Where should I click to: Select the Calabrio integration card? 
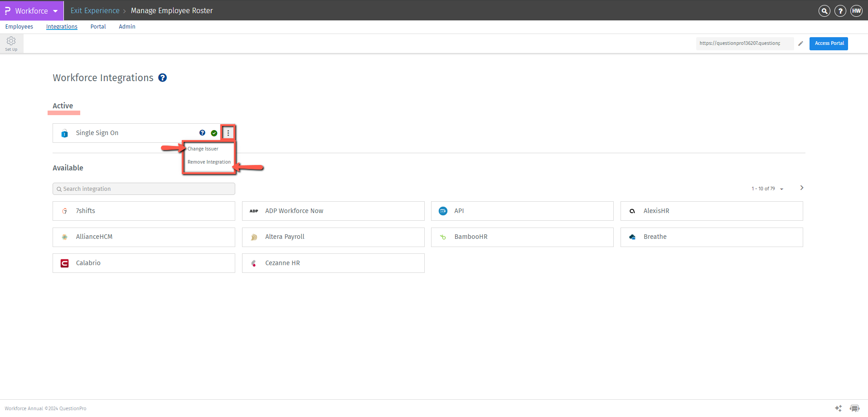coord(144,263)
